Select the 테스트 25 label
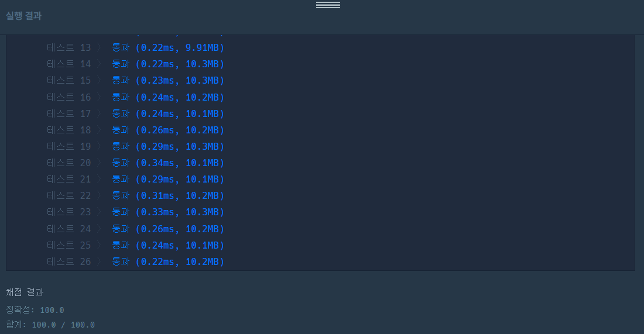The width and height of the screenshot is (644, 334). coord(68,245)
